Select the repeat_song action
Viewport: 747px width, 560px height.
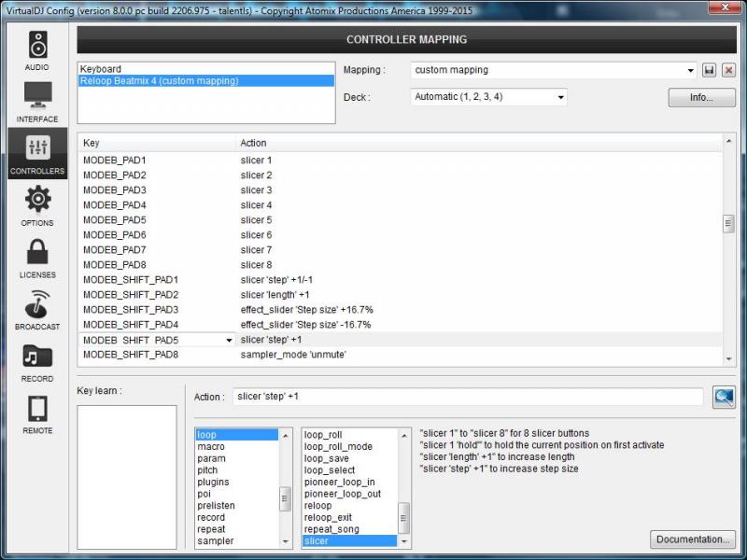point(349,529)
